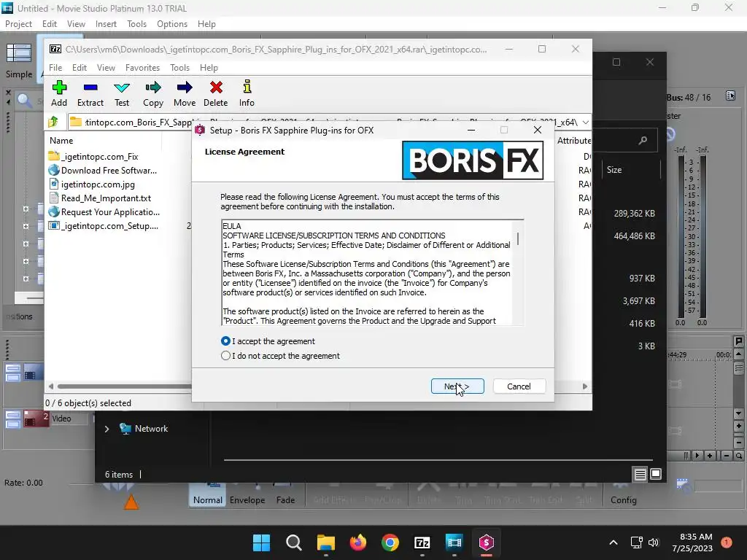This screenshot has height=560, width=747.
Task: Click the Copy icon in 7-Zip toolbar
Action: pos(153,93)
